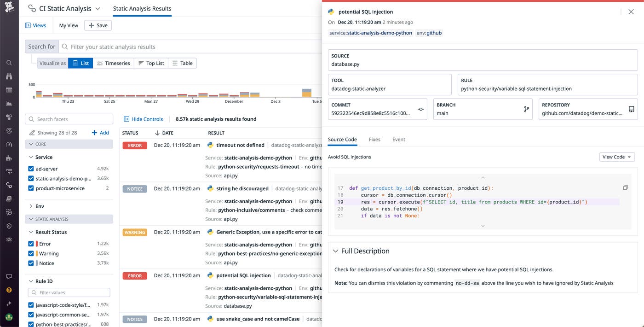Click the Save view button
Image resolution: width=644 pixels, height=327 pixels.
tap(98, 25)
